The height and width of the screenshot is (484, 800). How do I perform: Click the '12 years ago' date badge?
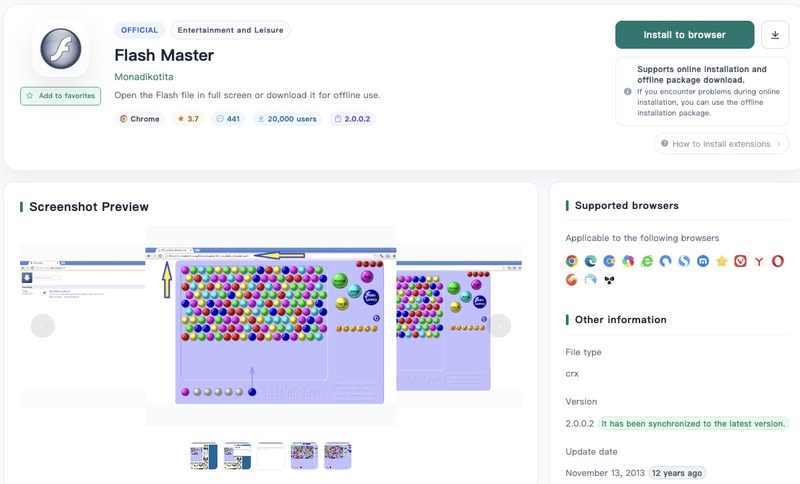tap(677, 473)
